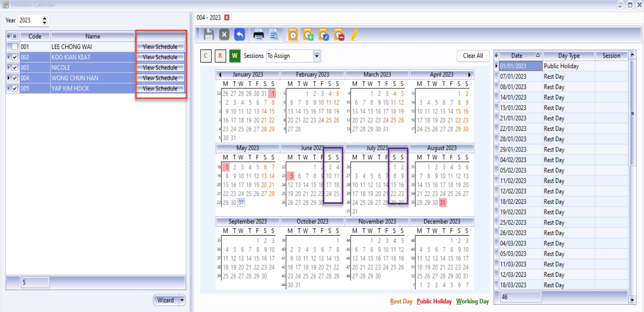The height and width of the screenshot is (312, 644).
Task: Toggle the select-all checkbox in employee grid header
Action: coord(15,37)
